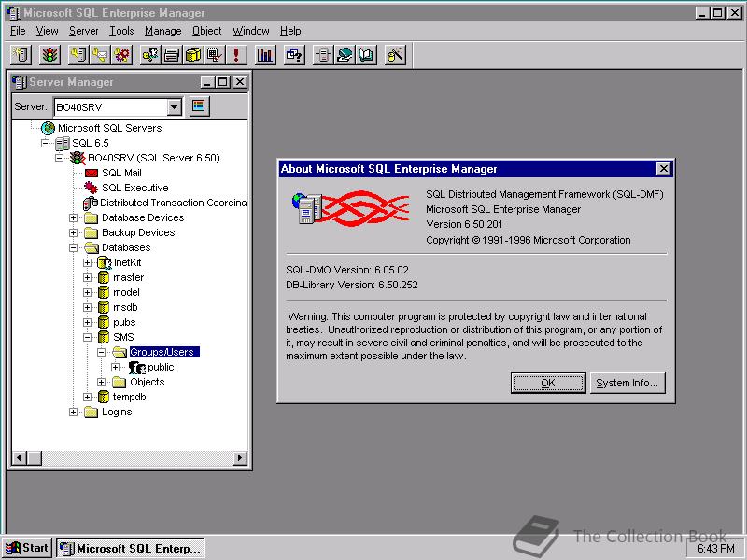Screen dimensions: 747x560
Task: Expand the pubs database node
Action: tap(87, 322)
